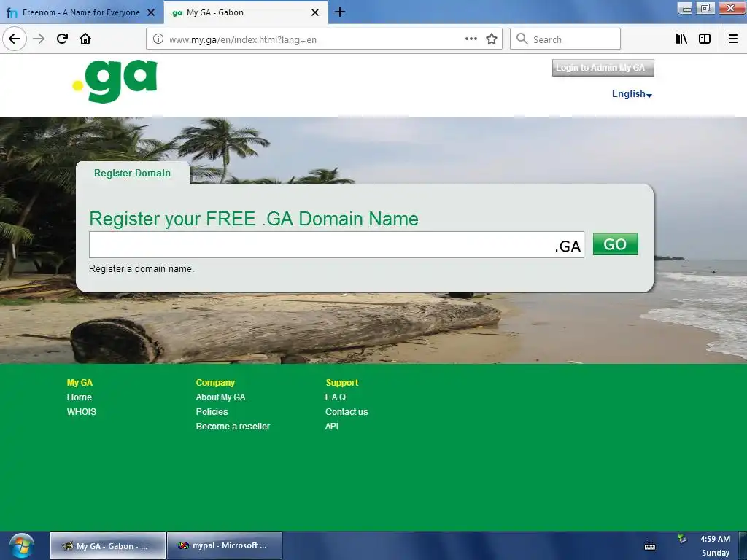The width and height of the screenshot is (747, 560).
Task: Click the forward navigation arrow
Action: (39, 39)
